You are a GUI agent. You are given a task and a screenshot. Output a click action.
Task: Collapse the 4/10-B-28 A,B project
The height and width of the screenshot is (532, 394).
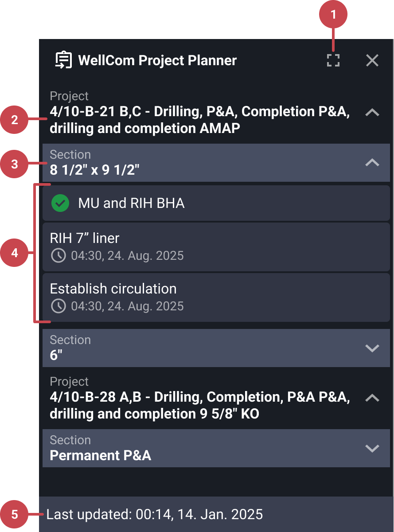[x=372, y=398]
